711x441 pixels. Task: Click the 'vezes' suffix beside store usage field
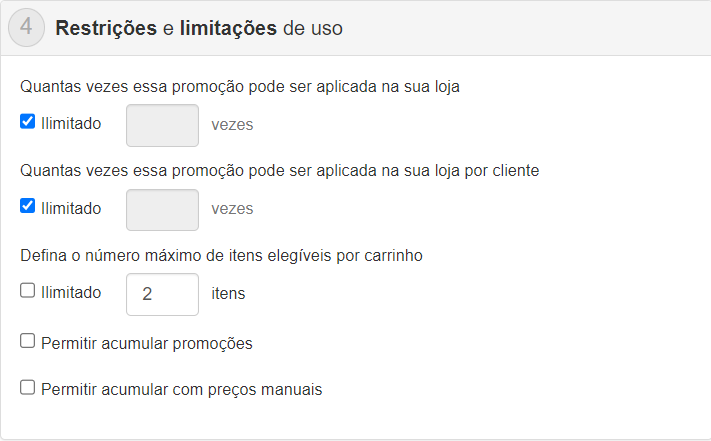coord(232,126)
